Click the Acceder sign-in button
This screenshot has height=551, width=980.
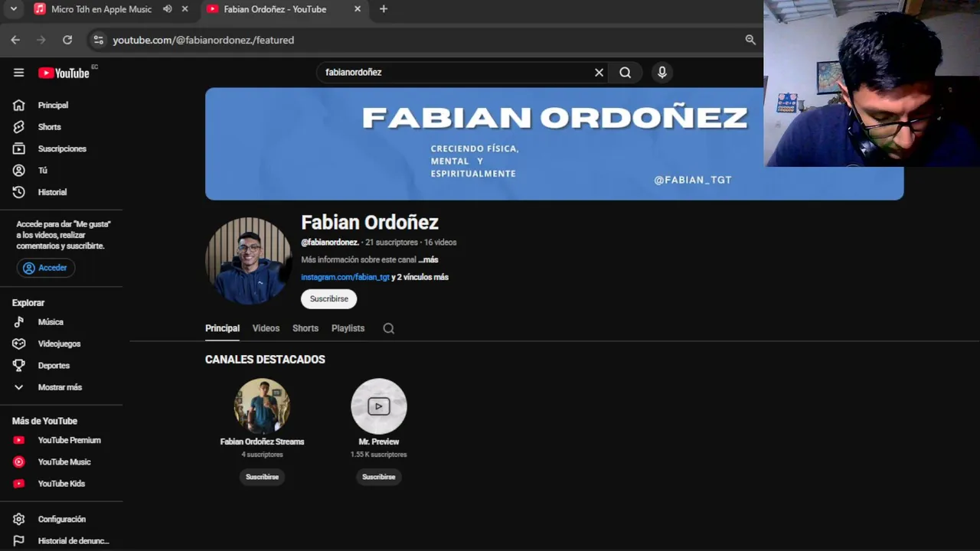click(46, 268)
